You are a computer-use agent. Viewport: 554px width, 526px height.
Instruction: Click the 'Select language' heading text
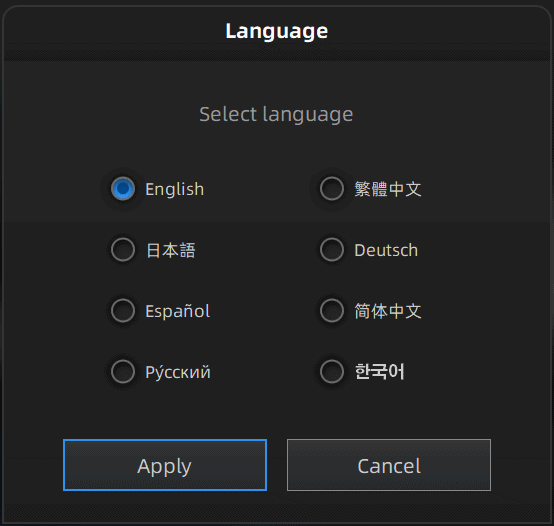pyautogui.click(x=276, y=114)
